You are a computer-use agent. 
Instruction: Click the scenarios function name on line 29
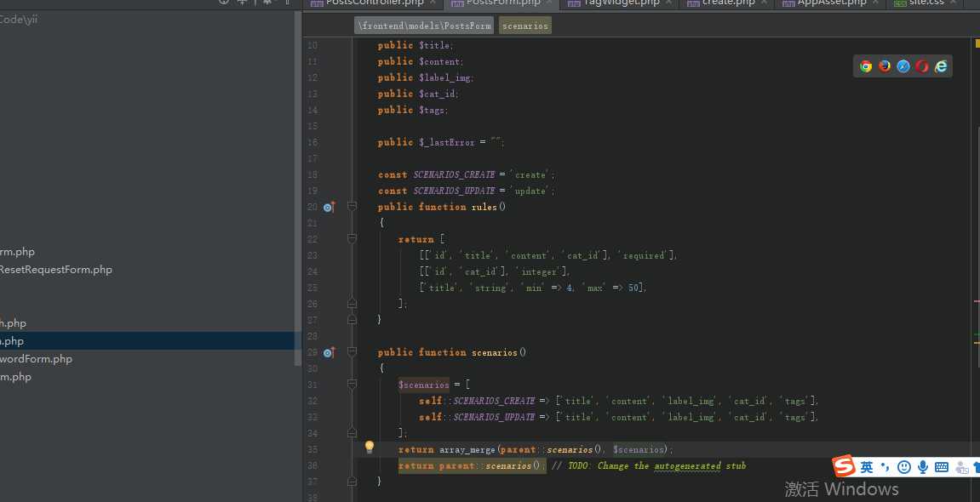[495, 352]
